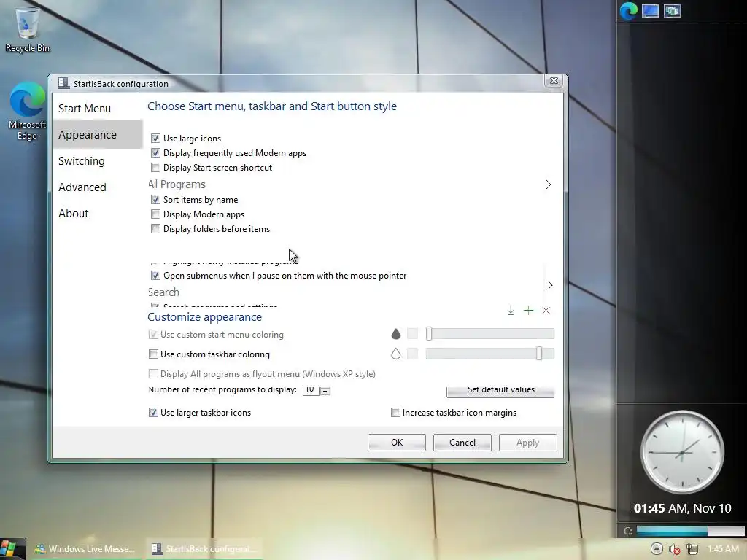Check Increase taskbar icon margins
The width and height of the screenshot is (747, 560).
(x=395, y=413)
